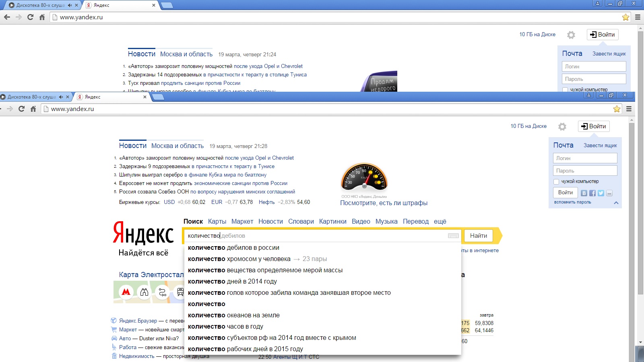This screenshot has width=644, height=362.
Task: Click the Найти search button
Action: pyautogui.click(x=479, y=236)
